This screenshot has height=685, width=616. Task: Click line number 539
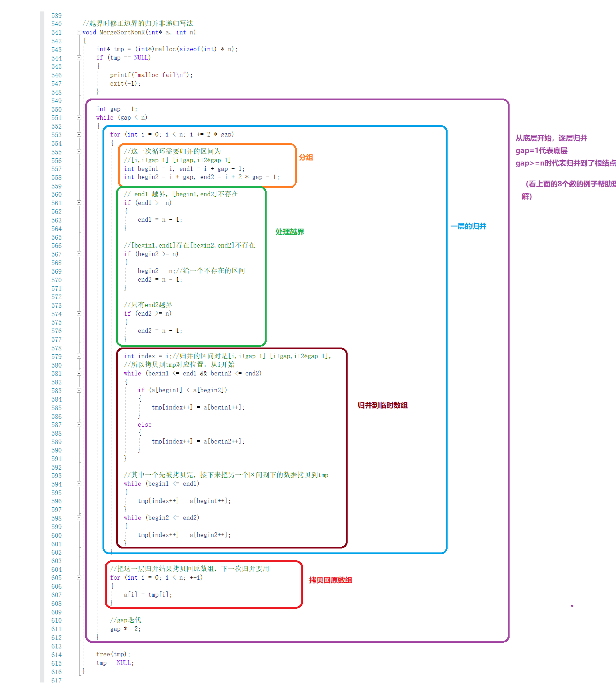pos(56,15)
